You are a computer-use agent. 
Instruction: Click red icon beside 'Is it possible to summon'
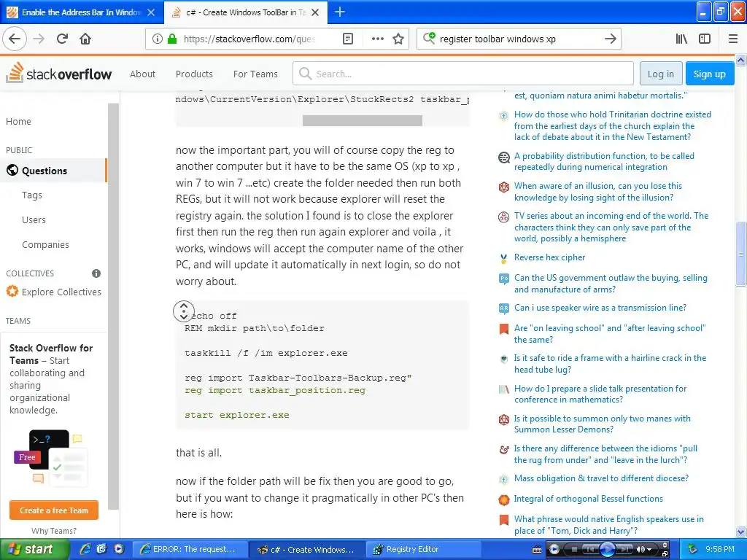click(503, 419)
